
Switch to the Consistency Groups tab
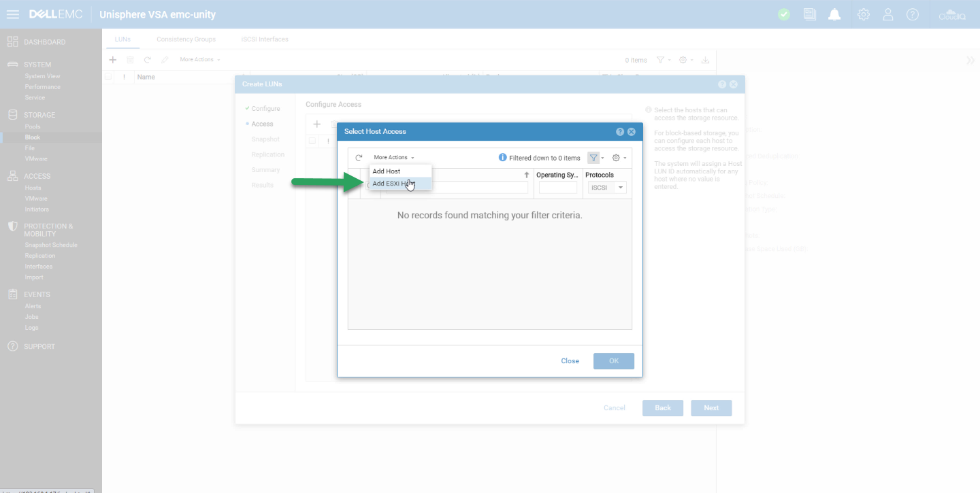click(186, 39)
